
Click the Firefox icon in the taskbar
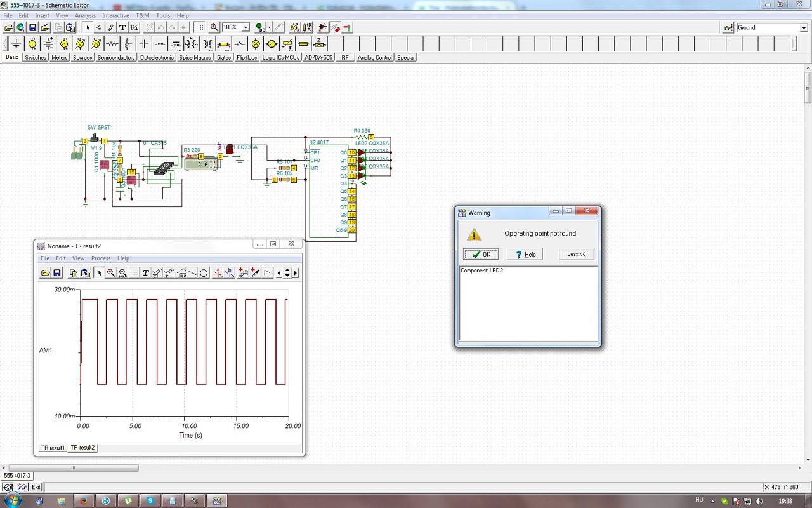(x=83, y=500)
